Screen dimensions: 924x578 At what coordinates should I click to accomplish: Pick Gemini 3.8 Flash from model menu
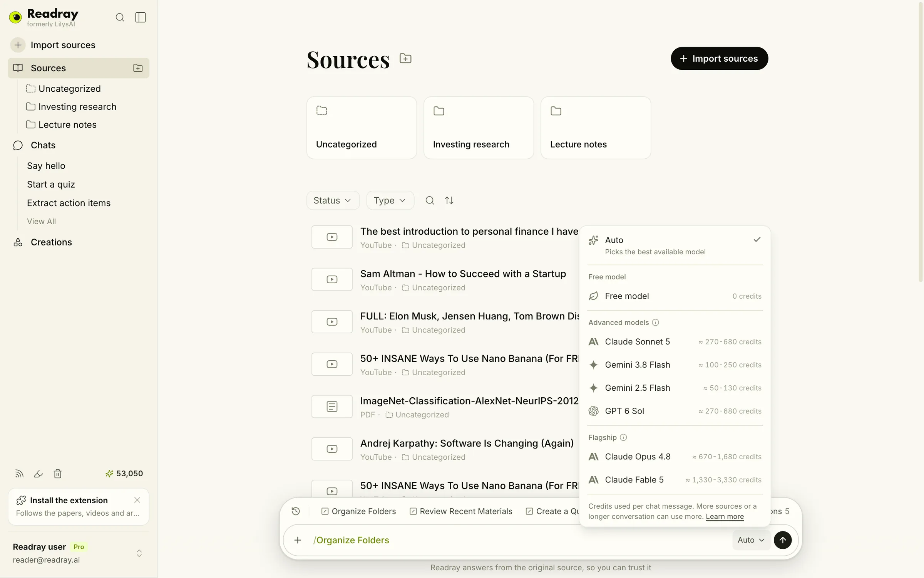[x=675, y=365]
